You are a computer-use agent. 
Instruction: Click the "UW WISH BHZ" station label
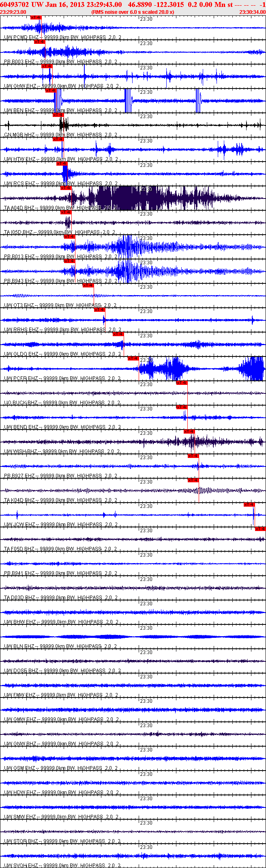click(x=21, y=451)
